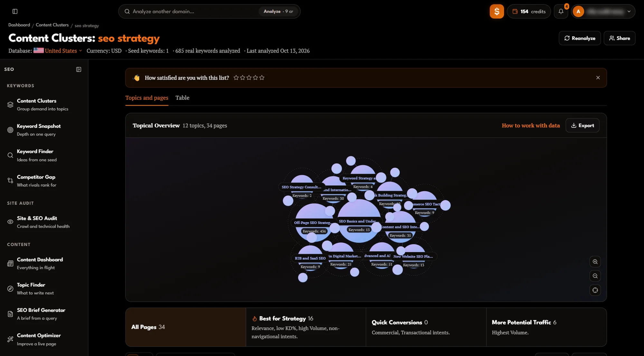
Task: Switch to the Table tab
Action: tap(182, 98)
